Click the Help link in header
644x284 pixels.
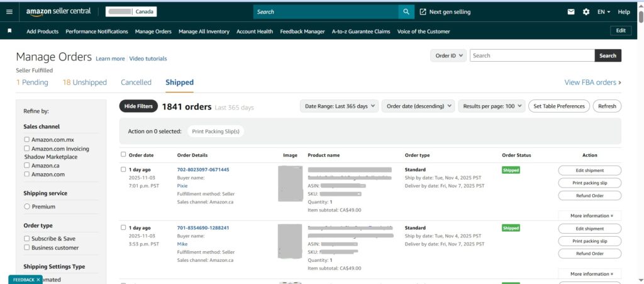(x=623, y=12)
